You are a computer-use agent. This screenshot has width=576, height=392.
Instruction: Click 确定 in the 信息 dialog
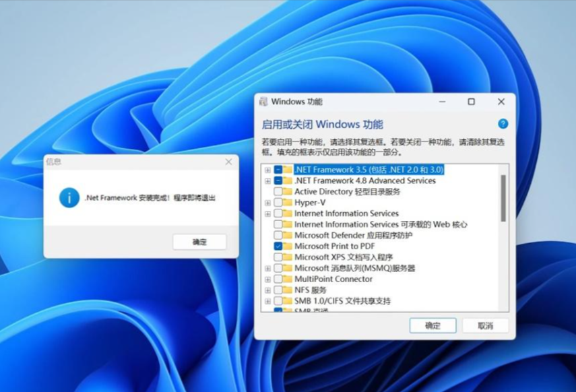(199, 242)
